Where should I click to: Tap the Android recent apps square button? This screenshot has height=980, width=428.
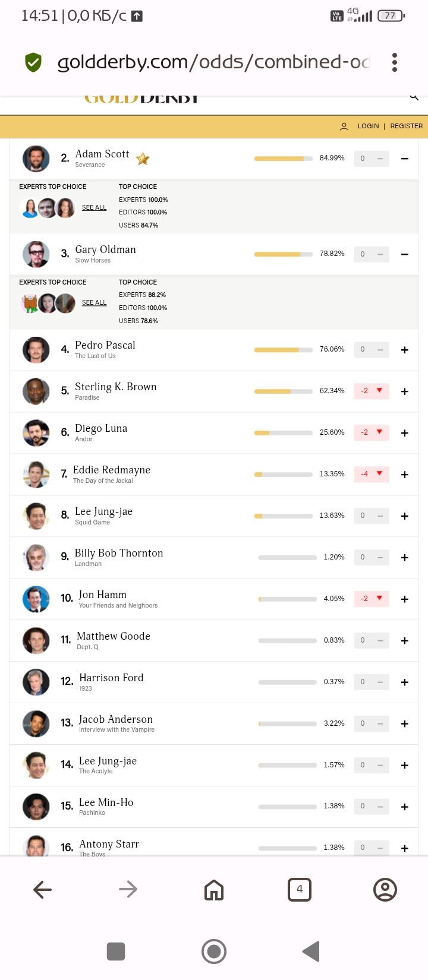pos(116,951)
